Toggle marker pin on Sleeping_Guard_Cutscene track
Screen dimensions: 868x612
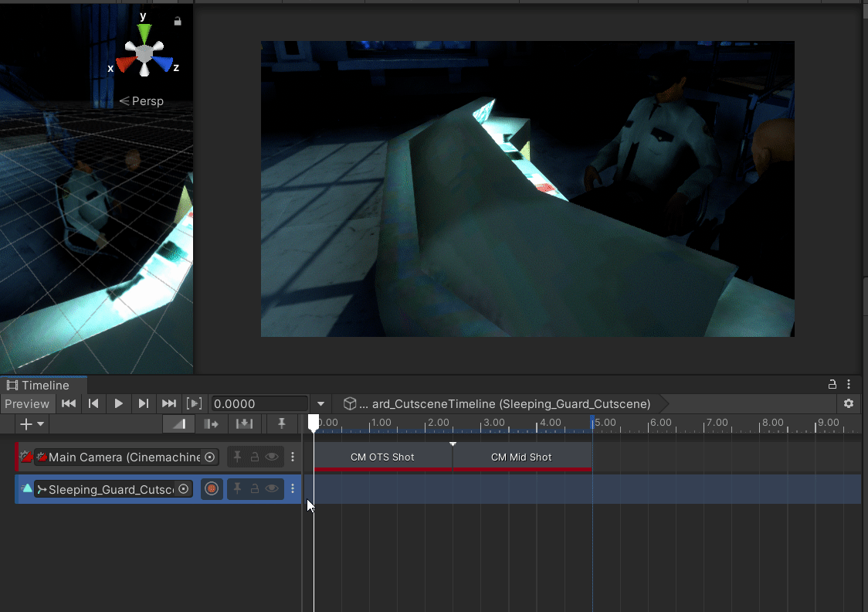coord(238,489)
